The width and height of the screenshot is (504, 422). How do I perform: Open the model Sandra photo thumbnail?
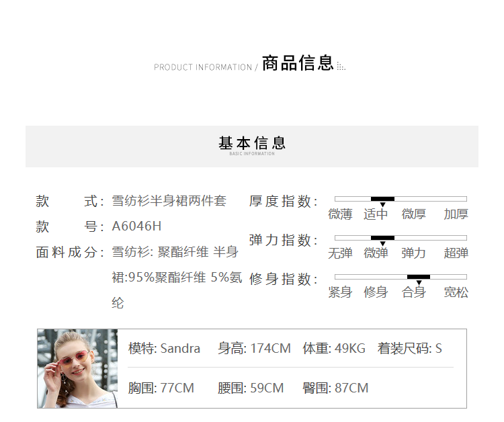[x=77, y=368]
